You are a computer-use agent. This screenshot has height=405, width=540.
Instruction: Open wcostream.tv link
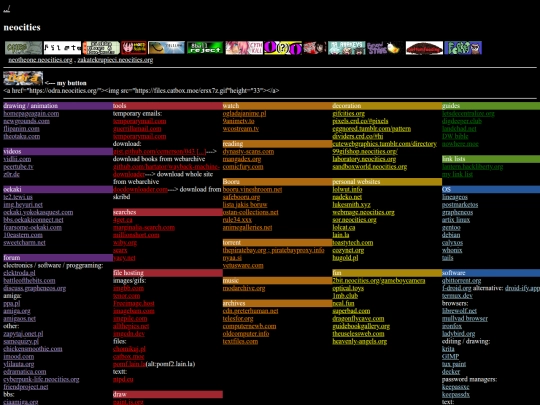click(x=241, y=129)
